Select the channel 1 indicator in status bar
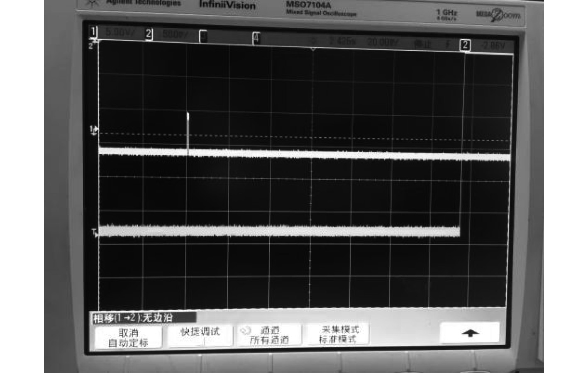588x373 pixels. pyautogui.click(x=93, y=32)
